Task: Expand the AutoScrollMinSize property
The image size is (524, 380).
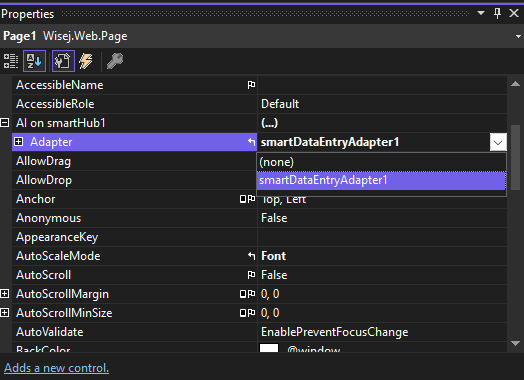Action: [x=5, y=313]
